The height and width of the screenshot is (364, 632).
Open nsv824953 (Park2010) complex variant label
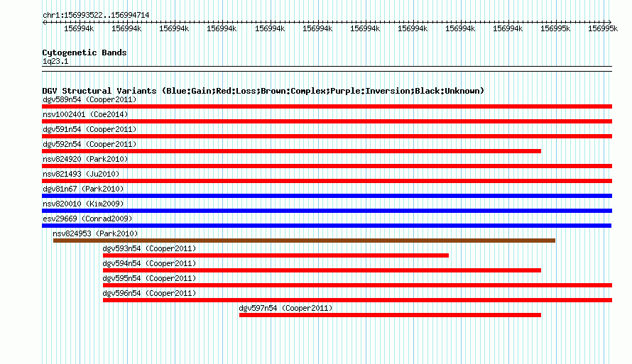[x=95, y=233]
